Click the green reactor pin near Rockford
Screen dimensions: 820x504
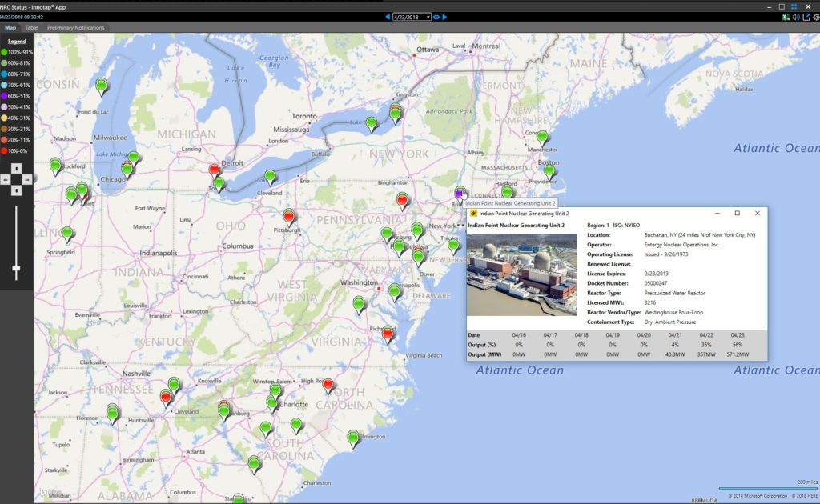click(x=55, y=166)
